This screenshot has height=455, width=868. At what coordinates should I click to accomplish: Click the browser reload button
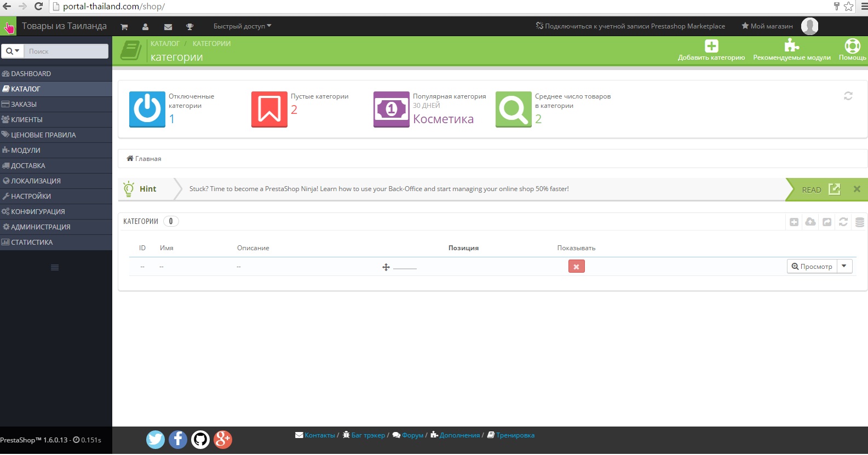(x=38, y=7)
